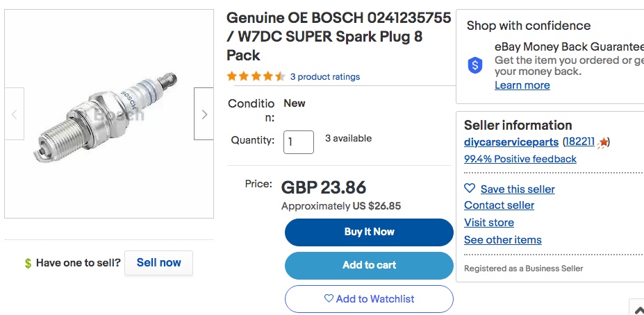The height and width of the screenshot is (315, 644).
Task: Click the Bosch spark plug product image
Action: 109,114
